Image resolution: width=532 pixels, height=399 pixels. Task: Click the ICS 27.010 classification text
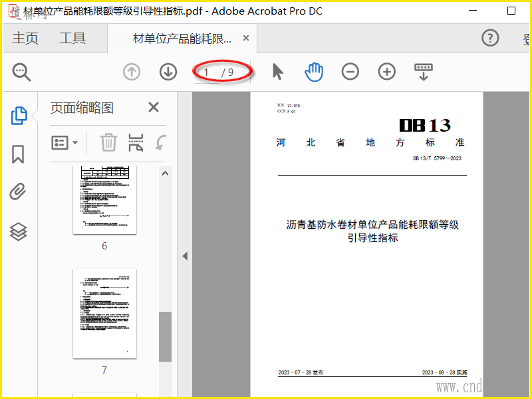point(289,106)
